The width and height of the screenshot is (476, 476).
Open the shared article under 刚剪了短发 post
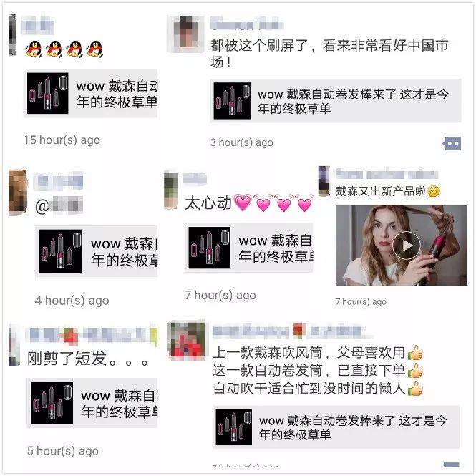coord(92,403)
